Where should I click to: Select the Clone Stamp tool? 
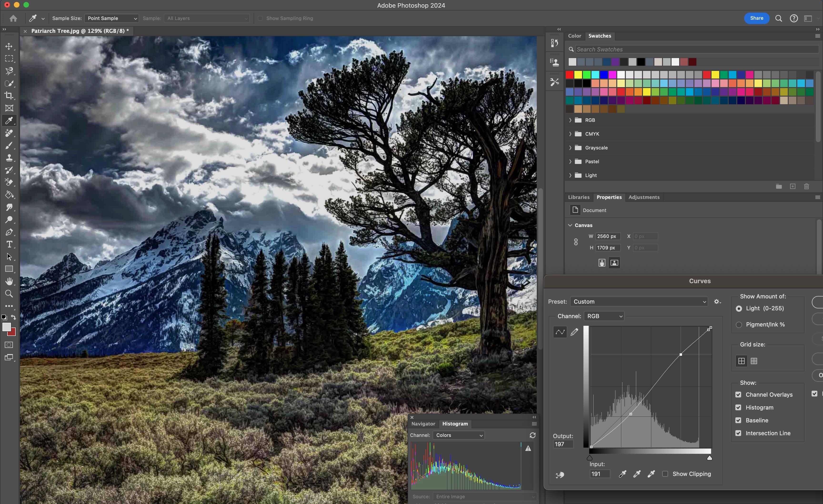click(x=9, y=158)
